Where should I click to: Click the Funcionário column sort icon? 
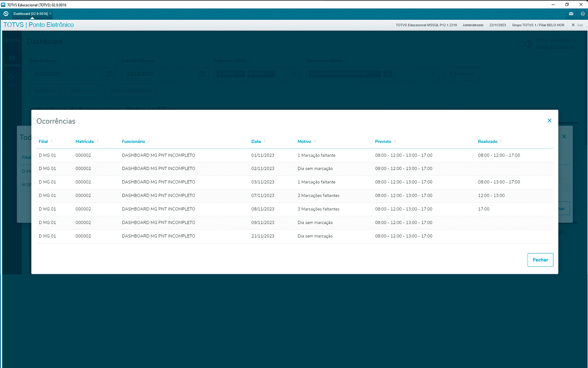pos(149,141)
